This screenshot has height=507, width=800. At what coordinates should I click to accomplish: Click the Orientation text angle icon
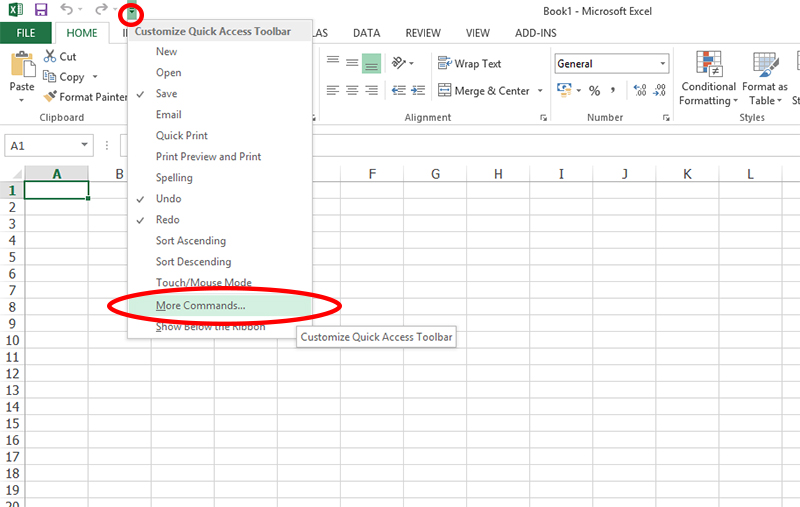[x=400, y=63]
